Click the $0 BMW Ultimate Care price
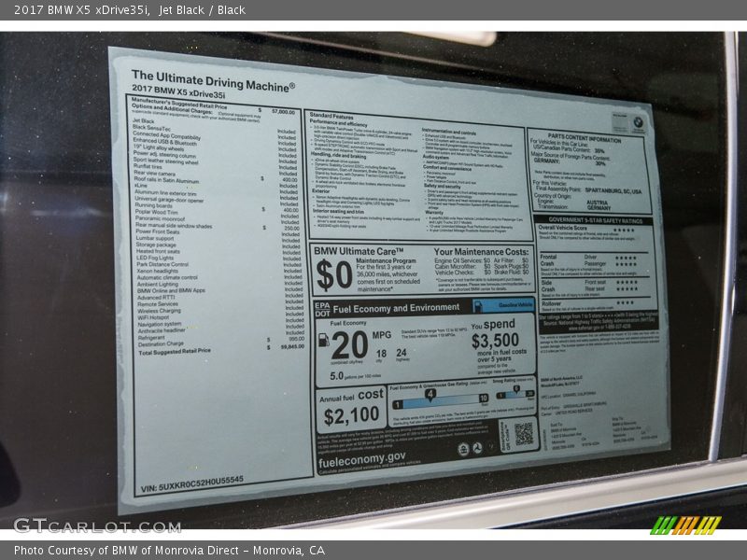The height and width of the screenshot is (560, 747). point(333,275)
